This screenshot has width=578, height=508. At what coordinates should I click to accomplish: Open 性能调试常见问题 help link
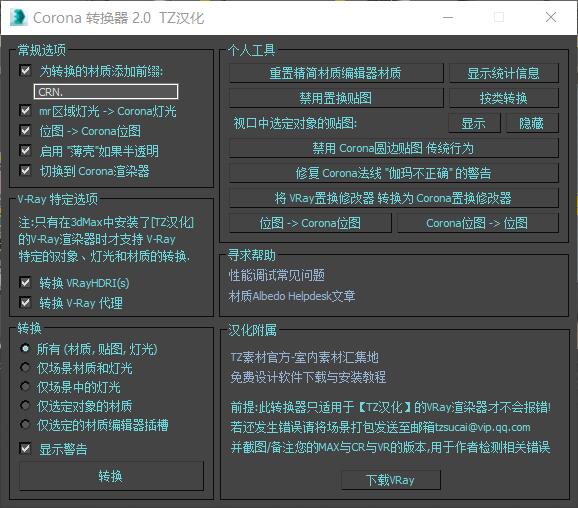pyautogui.click(x=277, y=275)
